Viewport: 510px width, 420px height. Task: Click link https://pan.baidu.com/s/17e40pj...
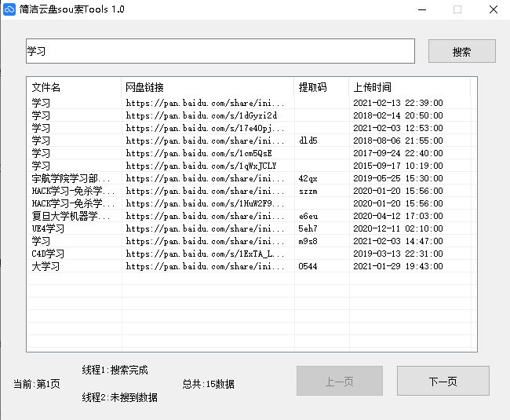tap(205, 128)
